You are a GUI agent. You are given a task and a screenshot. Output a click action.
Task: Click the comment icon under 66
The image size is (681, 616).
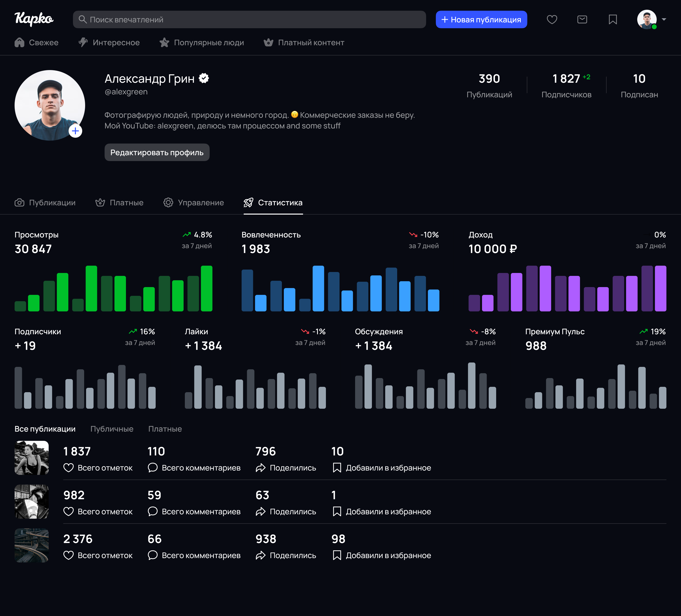(153, 555)
